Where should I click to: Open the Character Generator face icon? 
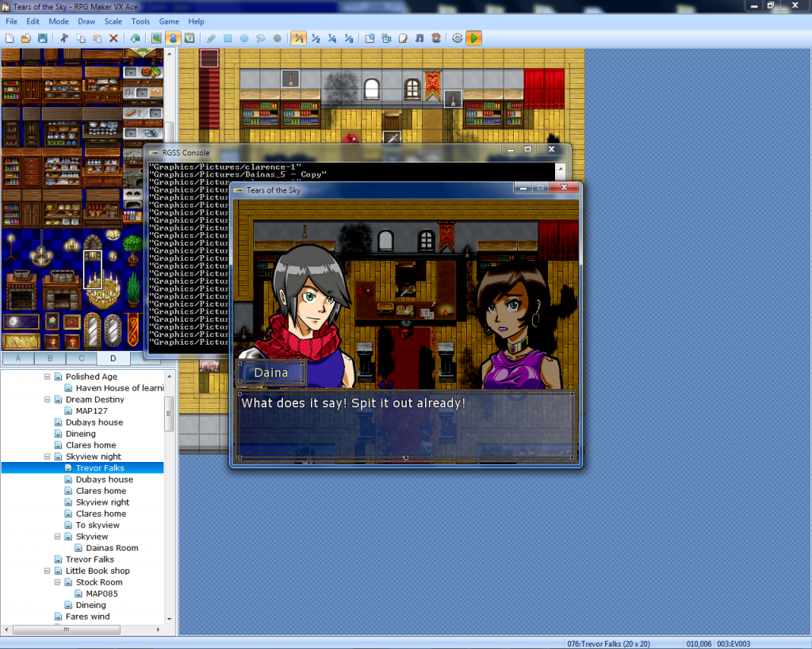click(436, 38)
